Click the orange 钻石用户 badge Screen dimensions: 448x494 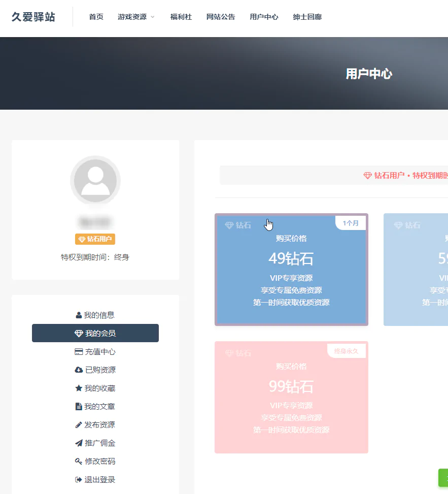pos(95,239)
